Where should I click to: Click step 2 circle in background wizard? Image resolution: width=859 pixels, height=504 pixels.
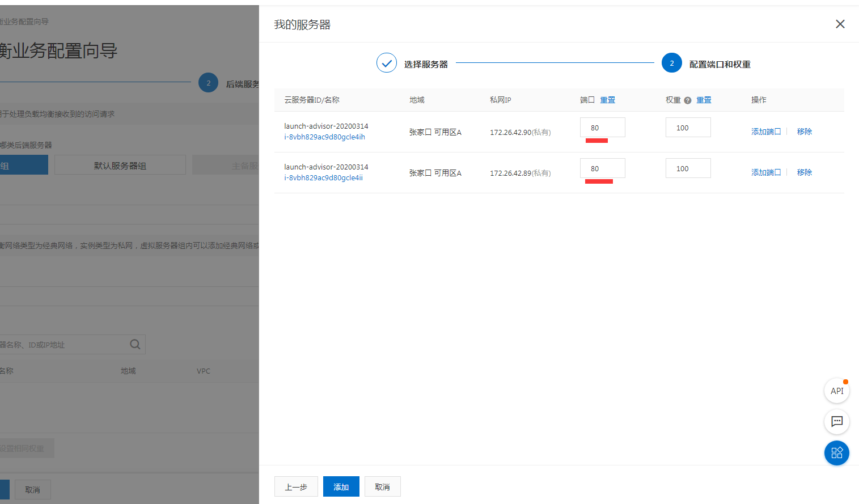(208, 83)
